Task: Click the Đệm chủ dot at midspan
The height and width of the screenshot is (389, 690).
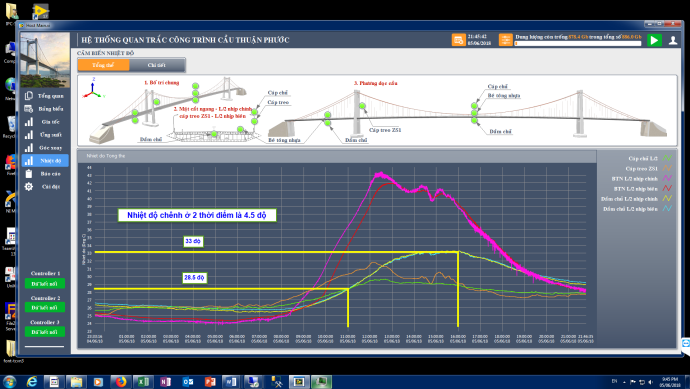Action: point(474,120)
